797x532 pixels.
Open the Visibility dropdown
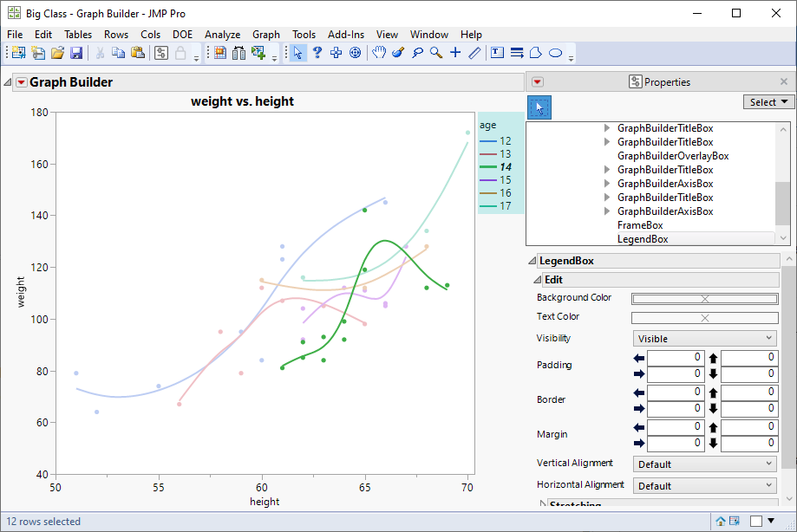pos(704,339)
